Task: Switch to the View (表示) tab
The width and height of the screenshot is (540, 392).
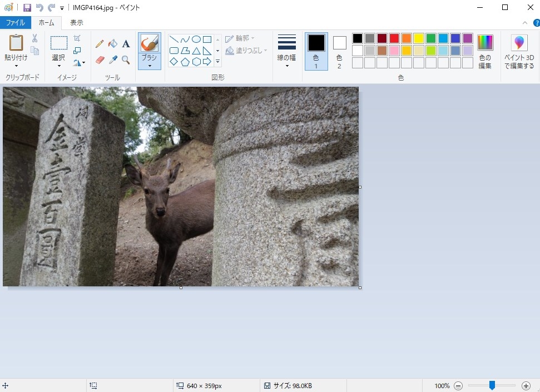Action: pos(77,23)
